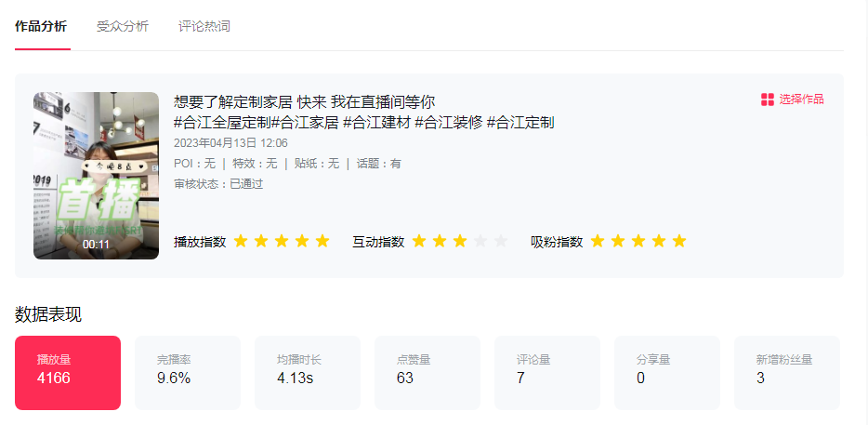
Task: Click the fourth grey star of 互动指数
Action: tap(480, 242)
